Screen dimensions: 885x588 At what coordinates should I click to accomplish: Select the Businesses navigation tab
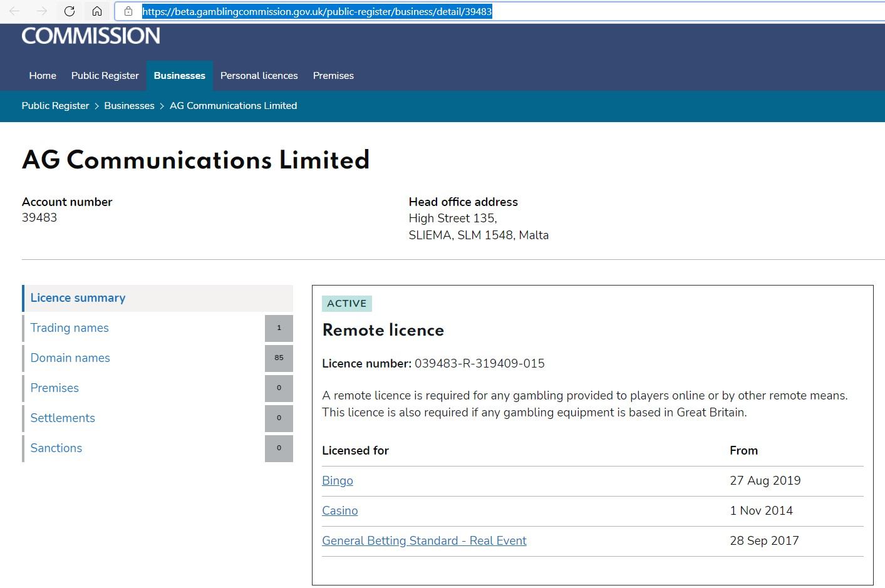point(179,76)
